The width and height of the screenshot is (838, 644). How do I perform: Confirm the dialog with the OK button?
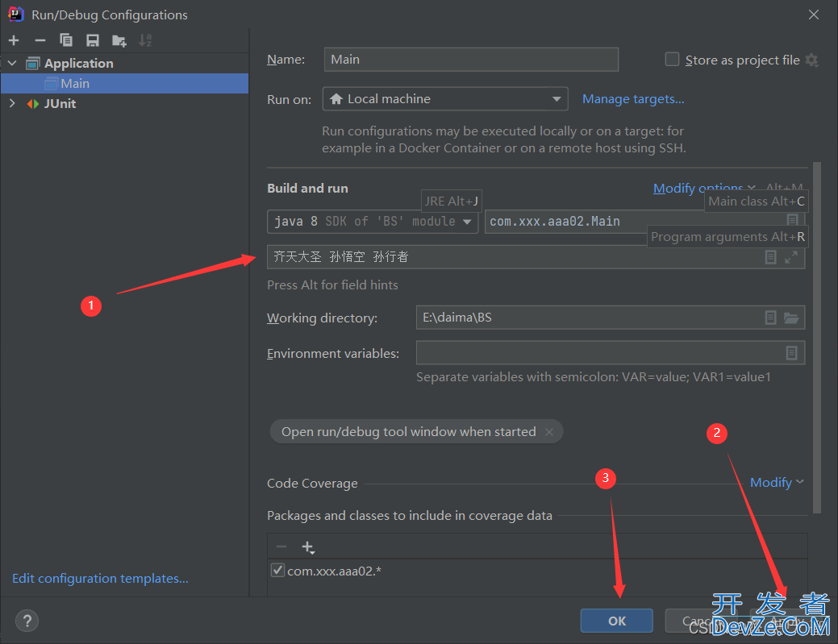[x=617, y=621]
